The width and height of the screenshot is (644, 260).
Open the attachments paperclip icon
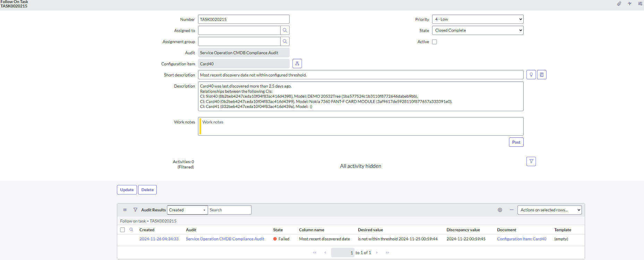tap(619, 3)
